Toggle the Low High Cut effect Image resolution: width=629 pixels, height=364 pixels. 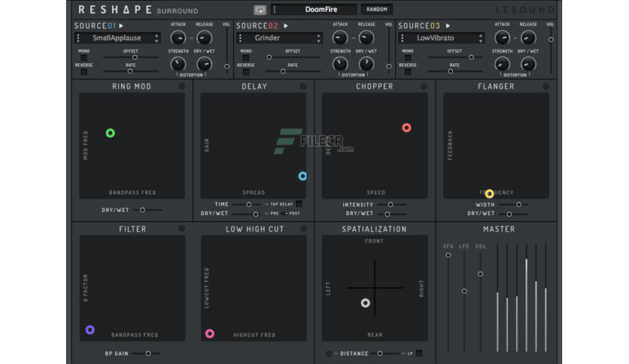[x=303, y=229]
